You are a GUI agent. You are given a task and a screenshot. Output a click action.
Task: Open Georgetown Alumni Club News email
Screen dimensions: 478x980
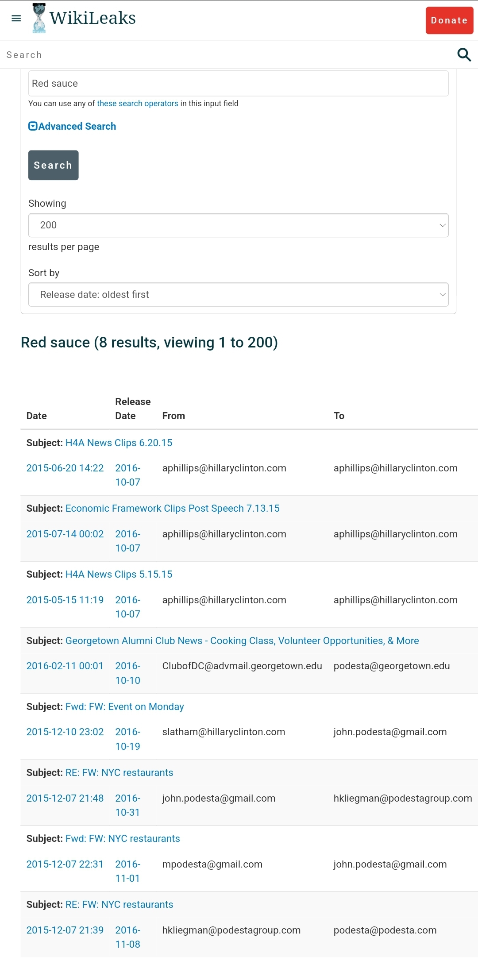click(x=242, y=640)
